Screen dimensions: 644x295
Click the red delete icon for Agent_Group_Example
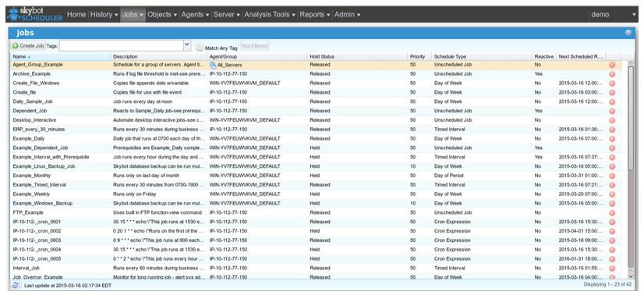(612, 65)
